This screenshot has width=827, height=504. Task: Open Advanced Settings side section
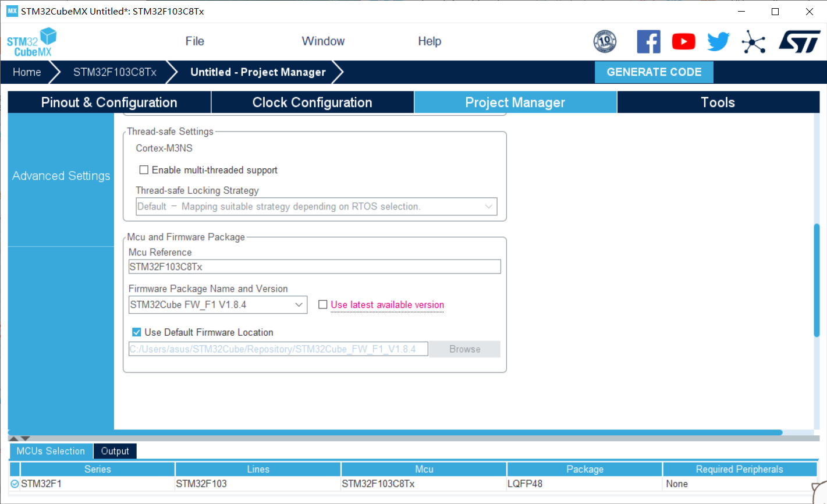61,176
